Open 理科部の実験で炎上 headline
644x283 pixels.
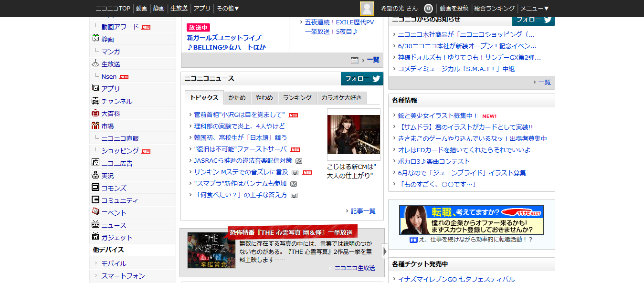(x=239, y=126)
